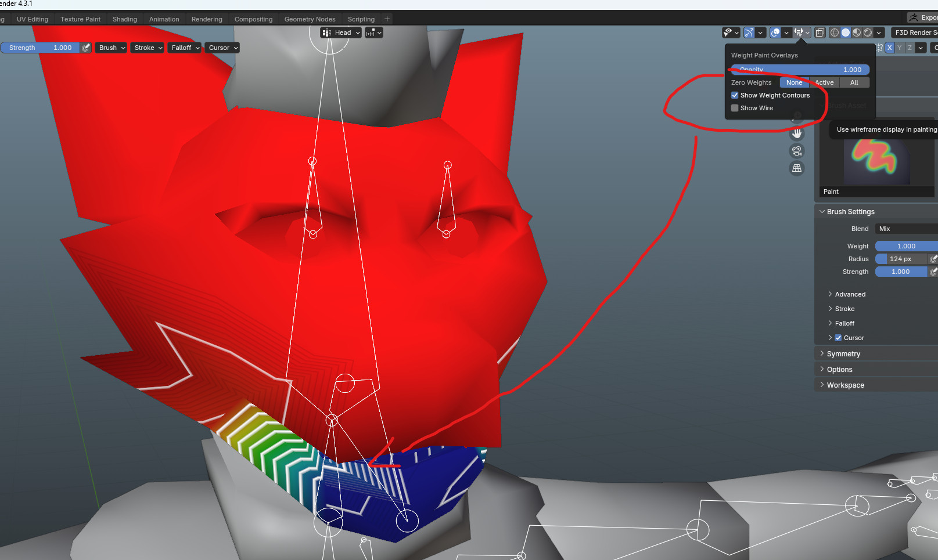Open the Cursor dropdown in header

[x=222, y=48]
